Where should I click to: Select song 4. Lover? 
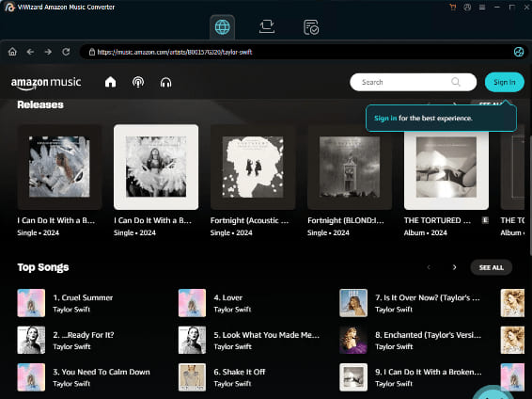tap(228, 297)
